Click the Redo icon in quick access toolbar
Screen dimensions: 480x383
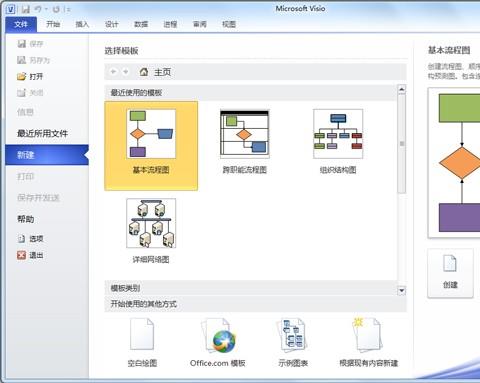tap(56, 9)
